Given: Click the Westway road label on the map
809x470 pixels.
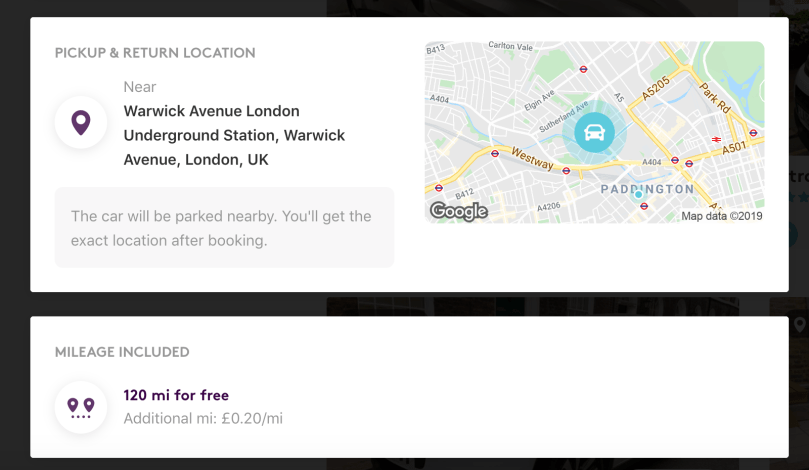Looking at the screenshot, I should click(x=532, y=159).
